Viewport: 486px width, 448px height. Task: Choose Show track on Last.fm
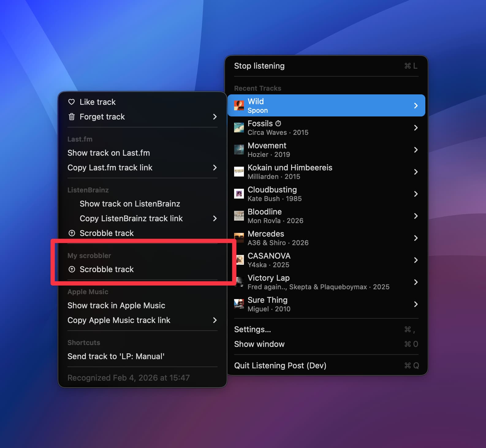coord(108,153)
